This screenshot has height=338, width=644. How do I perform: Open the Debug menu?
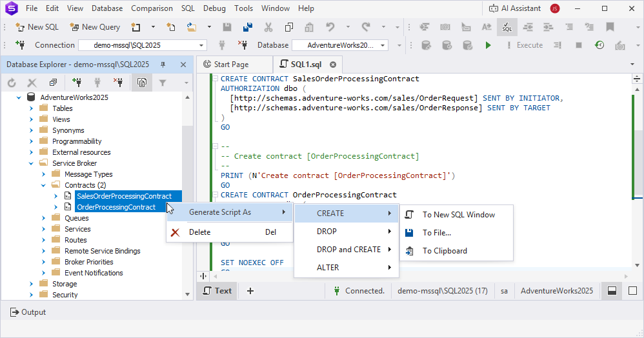click(x=214, y=8)
